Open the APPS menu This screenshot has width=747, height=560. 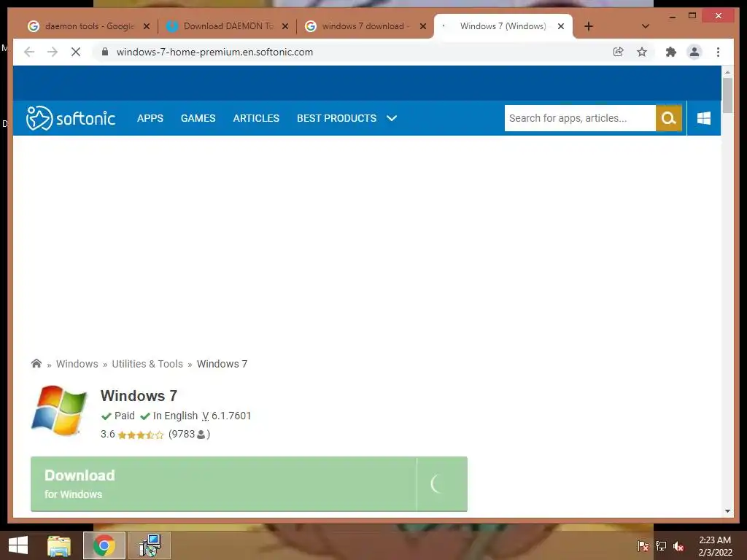(150, 118)
